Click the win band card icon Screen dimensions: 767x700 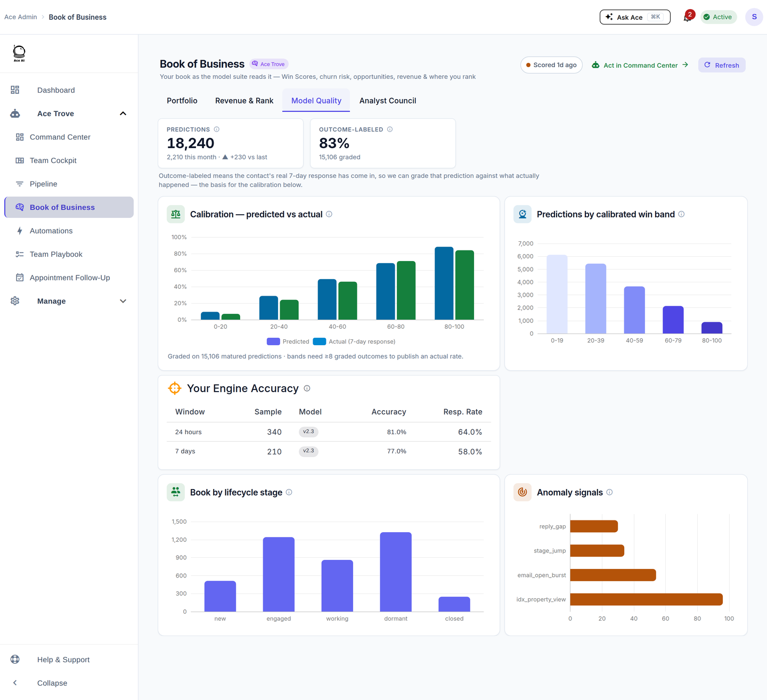(523, 214)
